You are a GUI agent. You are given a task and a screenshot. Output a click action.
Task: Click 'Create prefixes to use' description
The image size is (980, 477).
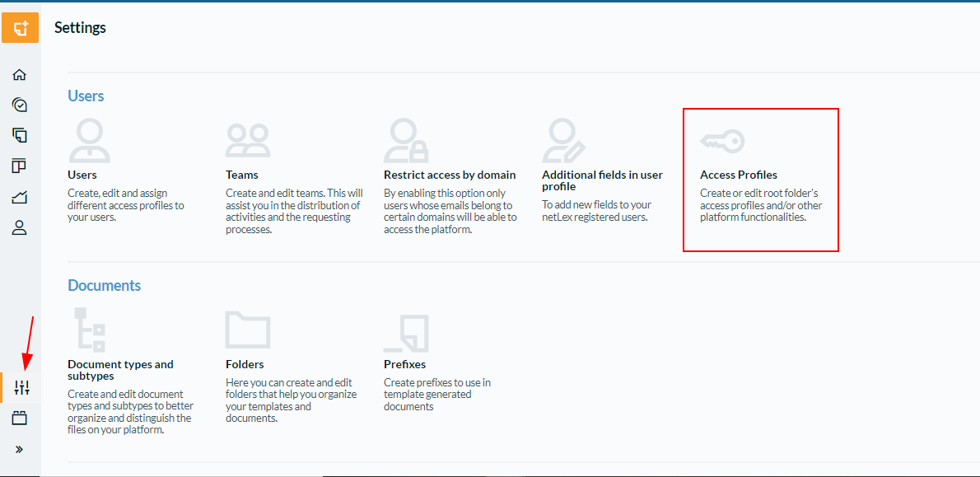coord(437,394)
